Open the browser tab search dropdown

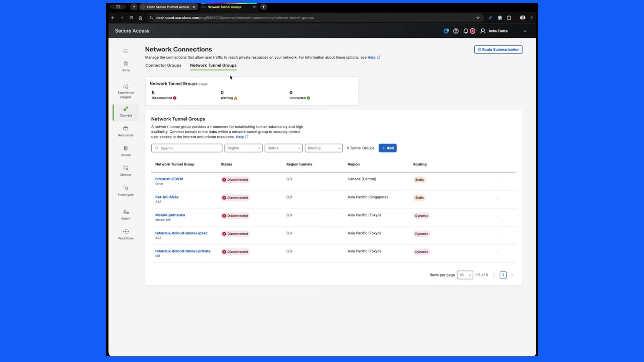click(x=134, y=7)
